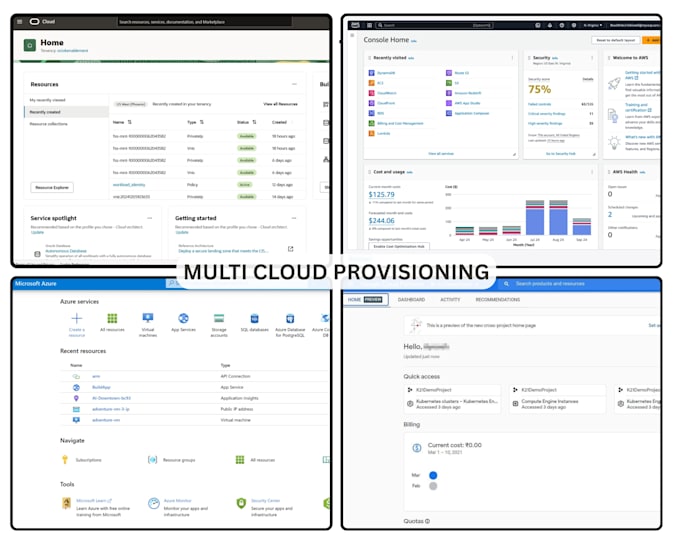This screenshot has width=680, height=544.
Task: Focus the AWS console search field
Action: pyautogui.click(x=435, y=25)
